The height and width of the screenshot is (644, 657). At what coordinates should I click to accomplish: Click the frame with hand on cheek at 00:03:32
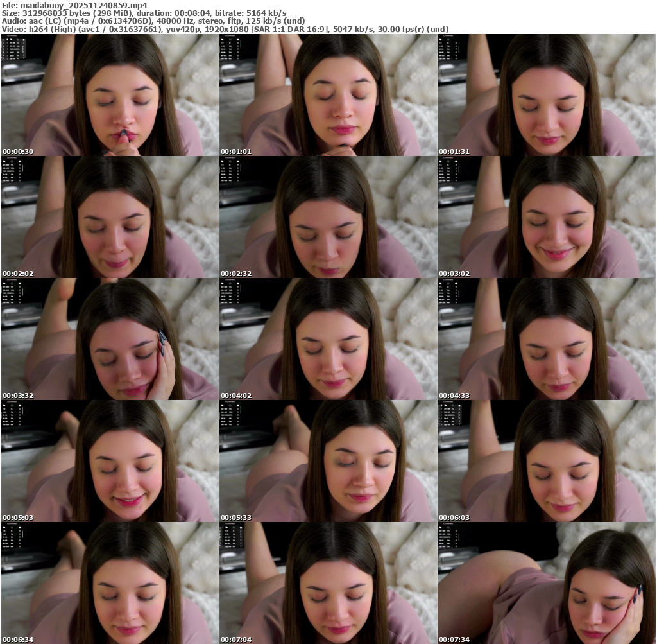click(x=110, y=339)
